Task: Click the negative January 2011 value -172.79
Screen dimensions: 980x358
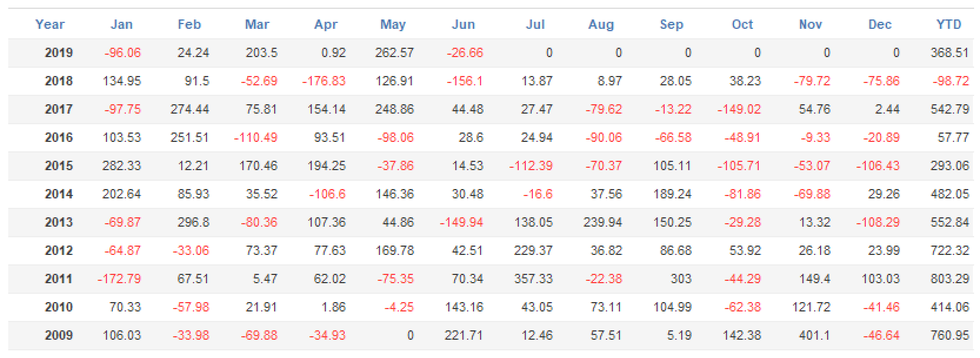Action: (119, 279)
